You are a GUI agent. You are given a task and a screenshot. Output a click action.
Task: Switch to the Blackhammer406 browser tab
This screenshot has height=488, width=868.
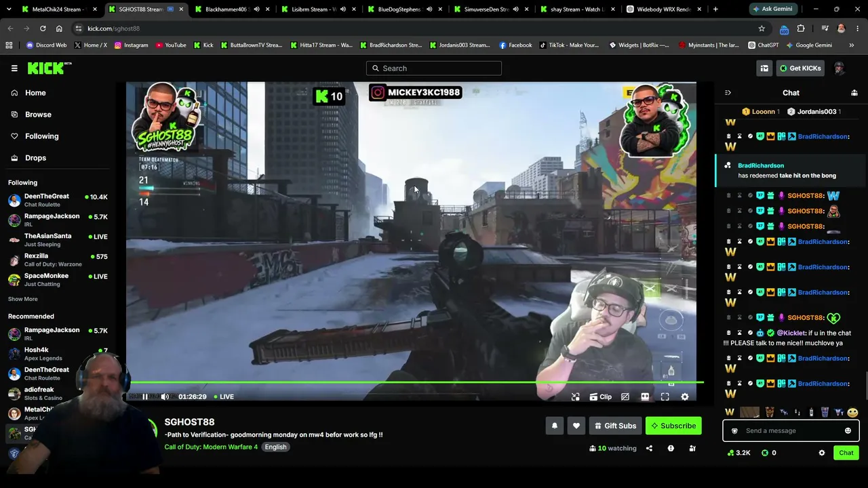(233, 9)
